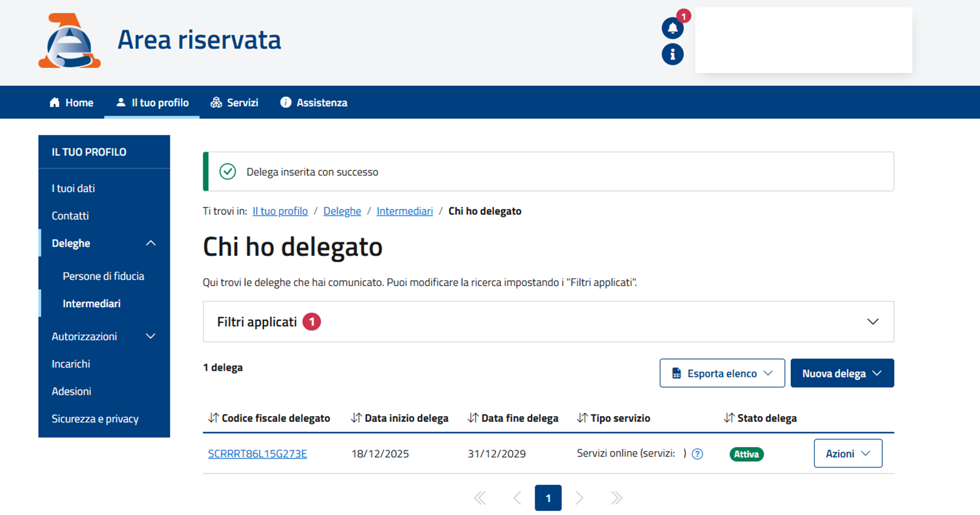Open the Esporta elenco dropdown
Viewport: 980px width, 515px height.
722,373
